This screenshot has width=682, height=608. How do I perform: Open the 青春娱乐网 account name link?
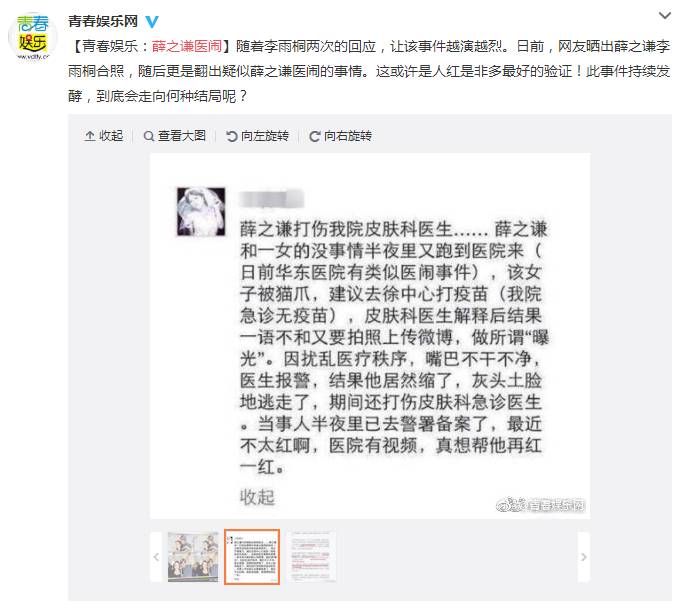(x=103, y=21)
